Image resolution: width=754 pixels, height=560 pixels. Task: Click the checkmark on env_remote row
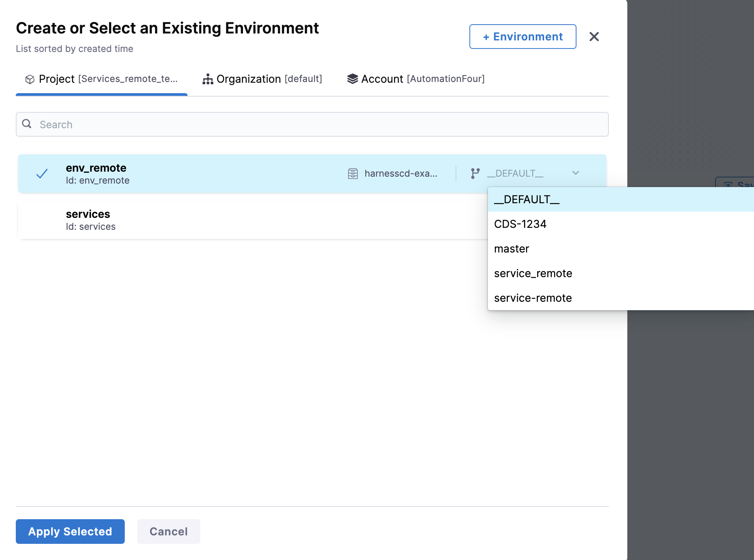42,174
